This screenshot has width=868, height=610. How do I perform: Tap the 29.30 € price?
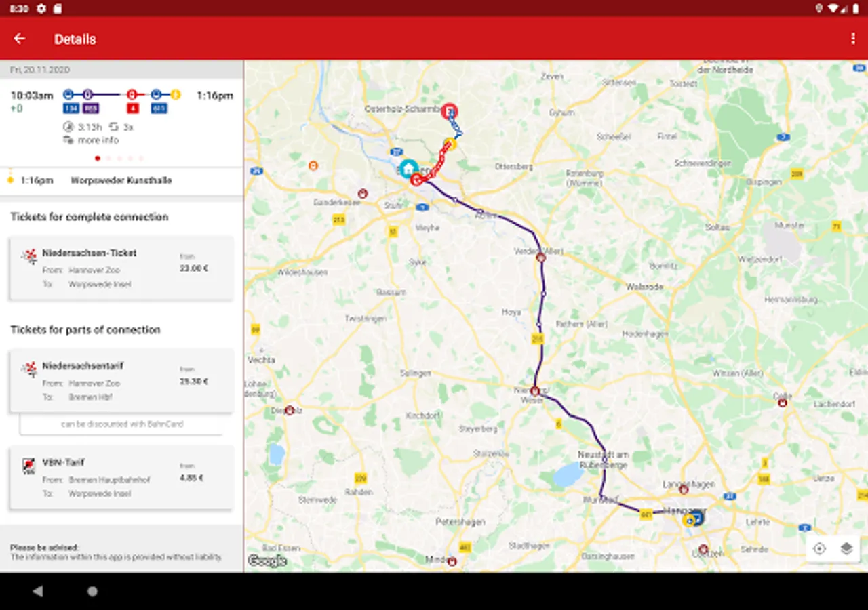194,382
